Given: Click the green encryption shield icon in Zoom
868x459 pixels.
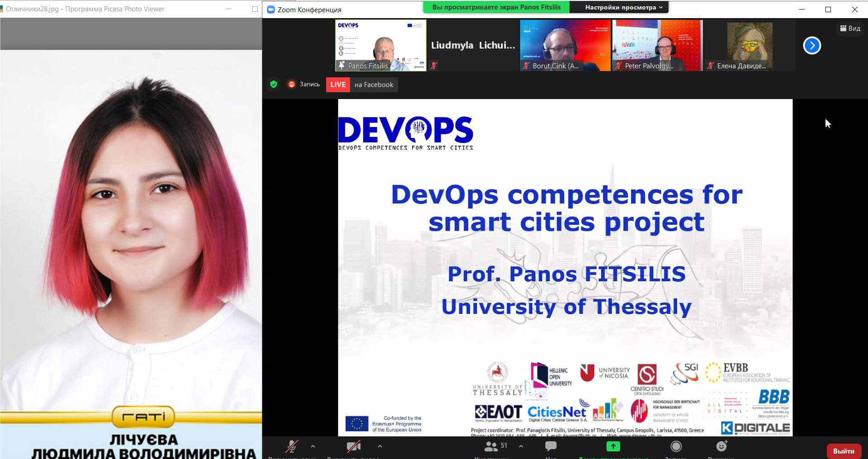Looking at the screenshot, I should [274, 84].
